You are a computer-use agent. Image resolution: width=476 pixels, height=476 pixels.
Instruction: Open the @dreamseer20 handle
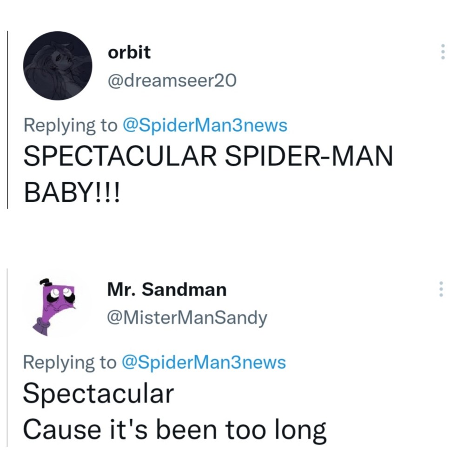(x=172, y=81)
